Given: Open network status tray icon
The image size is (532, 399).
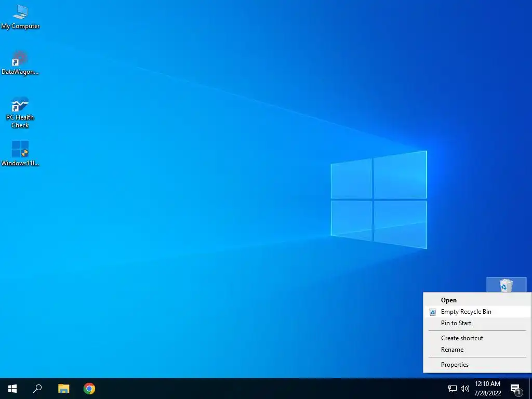Looking at the screenshot, I should coord(453,389).
